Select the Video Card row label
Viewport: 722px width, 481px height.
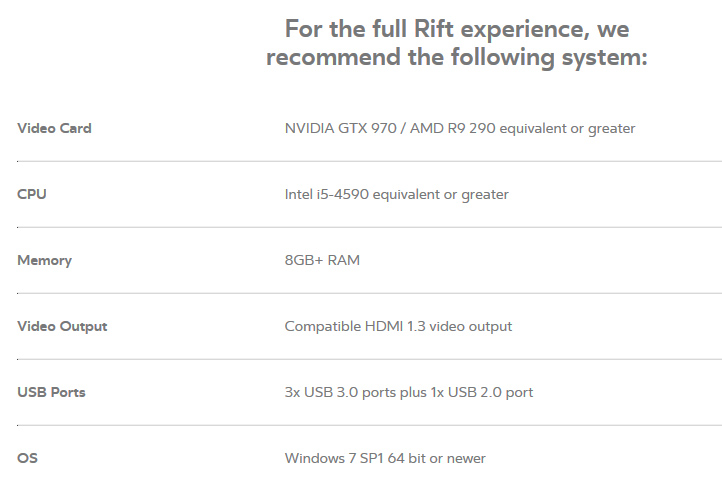click(x=54, y=128)
